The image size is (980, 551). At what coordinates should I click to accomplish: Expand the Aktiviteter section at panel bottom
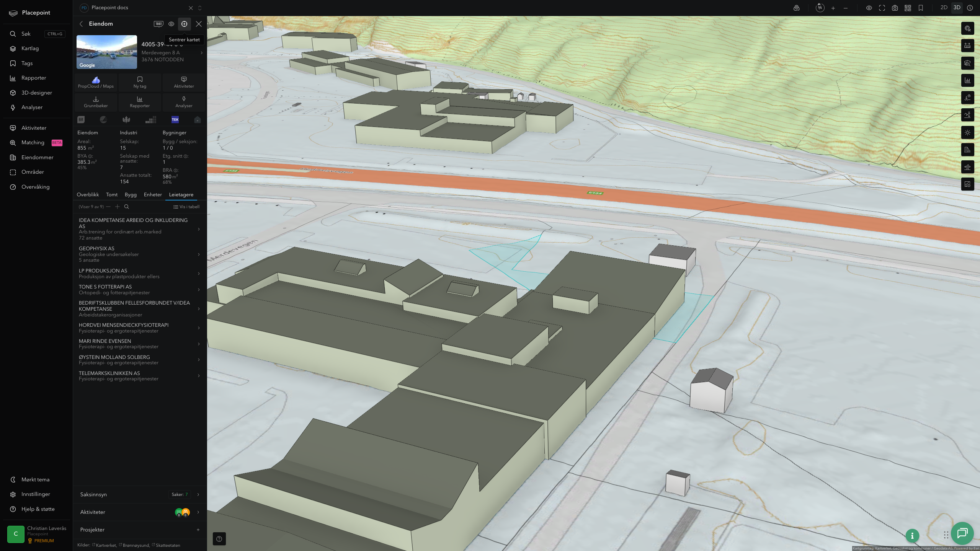pos(140,512)
